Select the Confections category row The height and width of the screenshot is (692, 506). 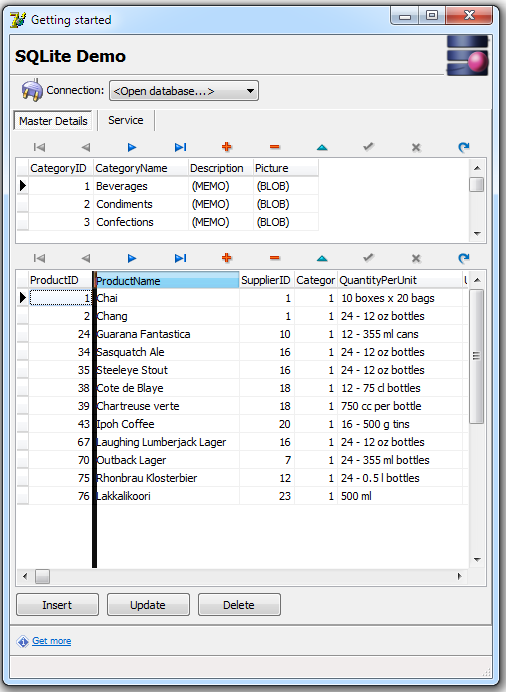coord(168,222)
